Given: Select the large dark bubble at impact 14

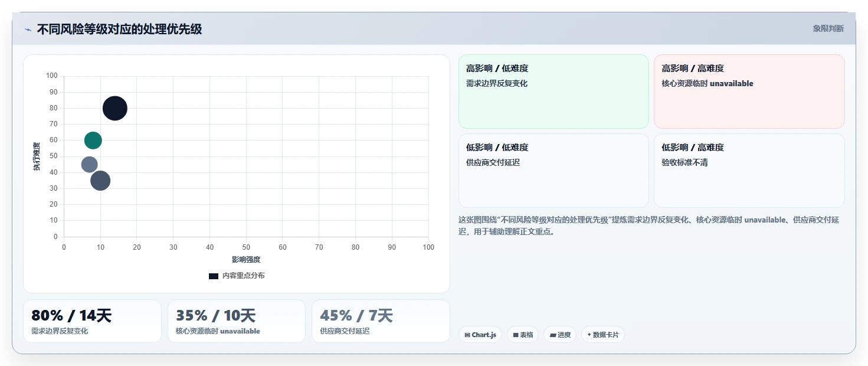Looking at the screenshot, I should (115, 108).
